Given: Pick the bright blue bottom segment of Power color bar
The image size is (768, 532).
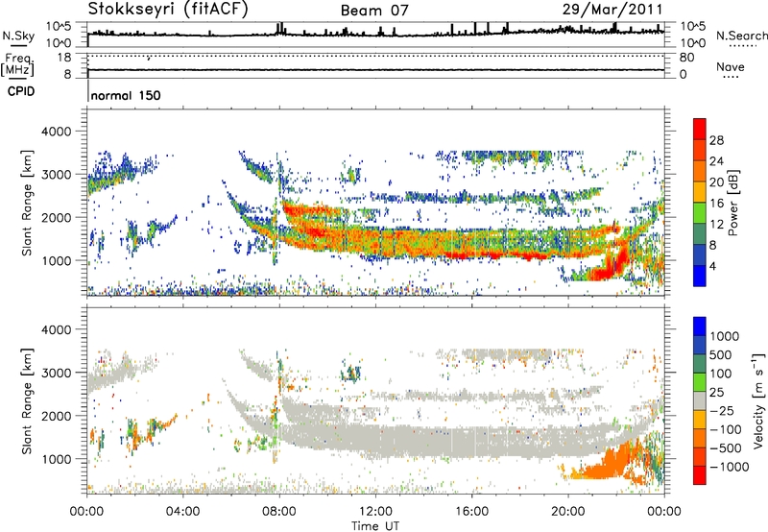Looking at the screenshot, I should [x=700, y=276].
